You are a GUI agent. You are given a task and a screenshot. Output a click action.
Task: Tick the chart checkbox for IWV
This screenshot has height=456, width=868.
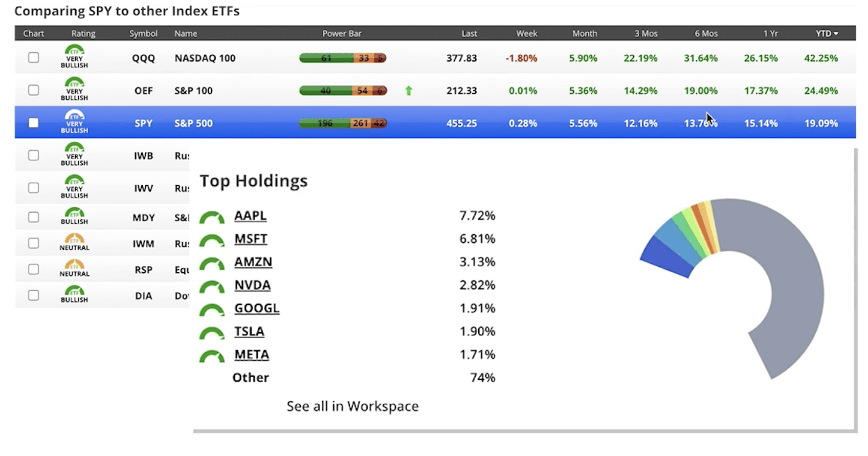[33, 188]
